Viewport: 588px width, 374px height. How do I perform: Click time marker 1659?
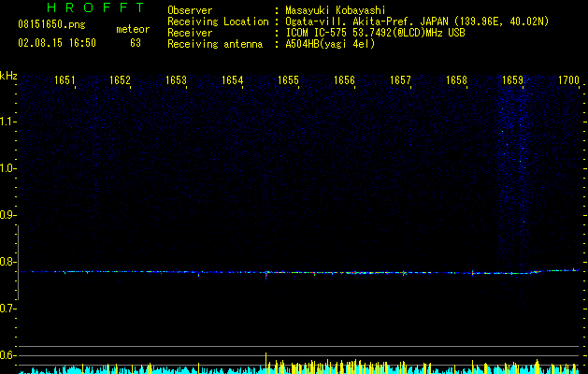click(x=512, y=80)
